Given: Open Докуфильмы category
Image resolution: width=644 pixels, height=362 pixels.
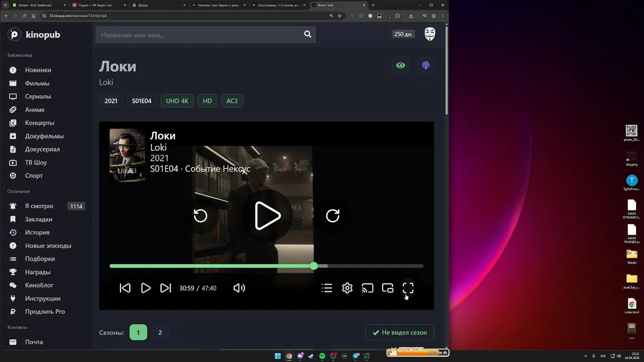Looking at the screenshot, I should pyautogui.click(x=44, y=136).
